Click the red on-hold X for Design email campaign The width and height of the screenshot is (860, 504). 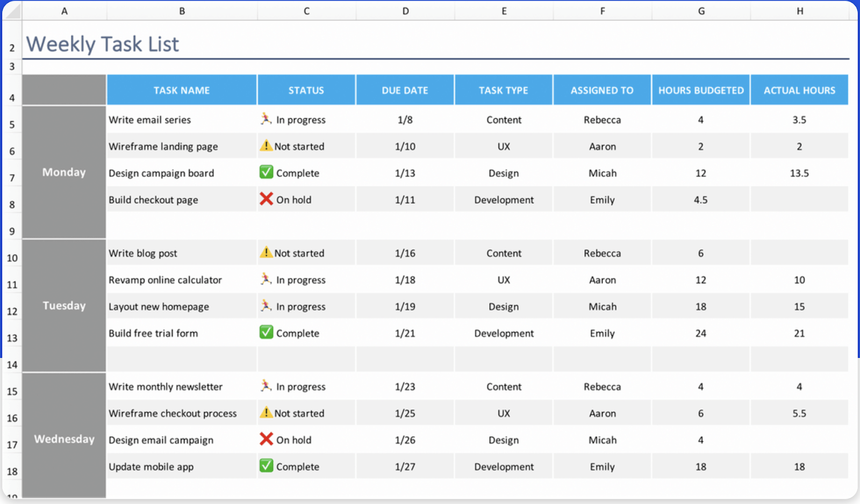(x=266, y=440)
